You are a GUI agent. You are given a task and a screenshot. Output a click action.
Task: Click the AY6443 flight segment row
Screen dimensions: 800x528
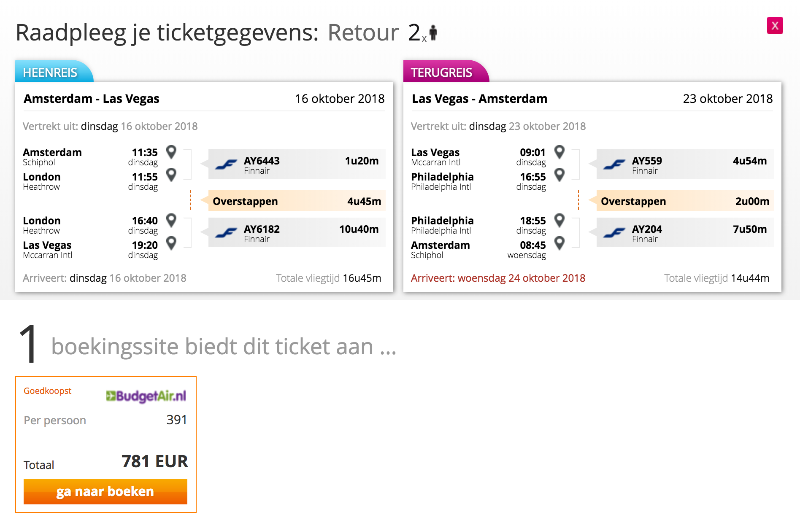pos(296,164)
